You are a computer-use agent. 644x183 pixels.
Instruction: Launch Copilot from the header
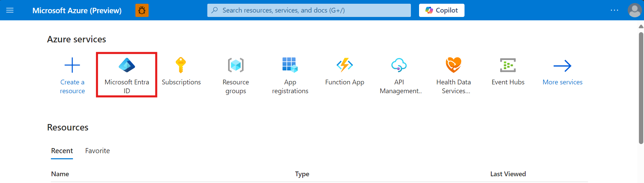(x=442, y=10)
